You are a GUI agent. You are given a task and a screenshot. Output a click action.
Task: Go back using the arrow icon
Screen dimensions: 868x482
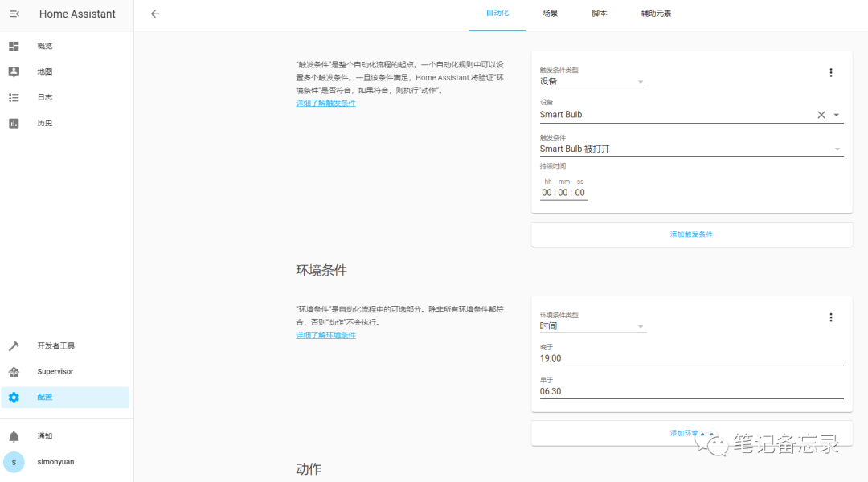click(x=155, y=14)
